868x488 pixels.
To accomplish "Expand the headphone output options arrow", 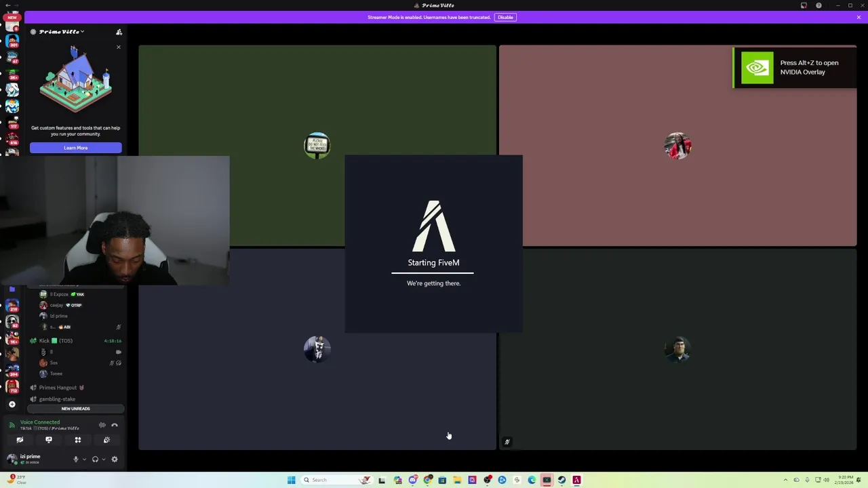I will point(104,460).
